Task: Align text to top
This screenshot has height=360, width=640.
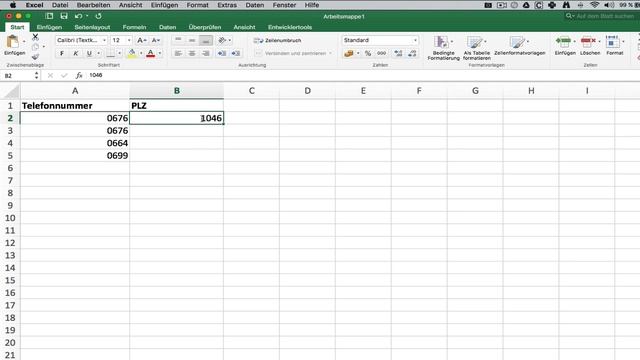Action: pos(178,40)
